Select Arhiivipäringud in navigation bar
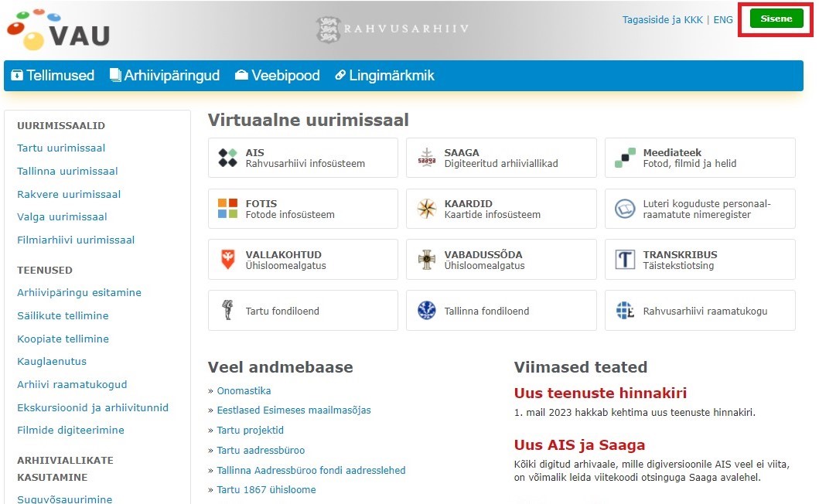 pos(165,76)
